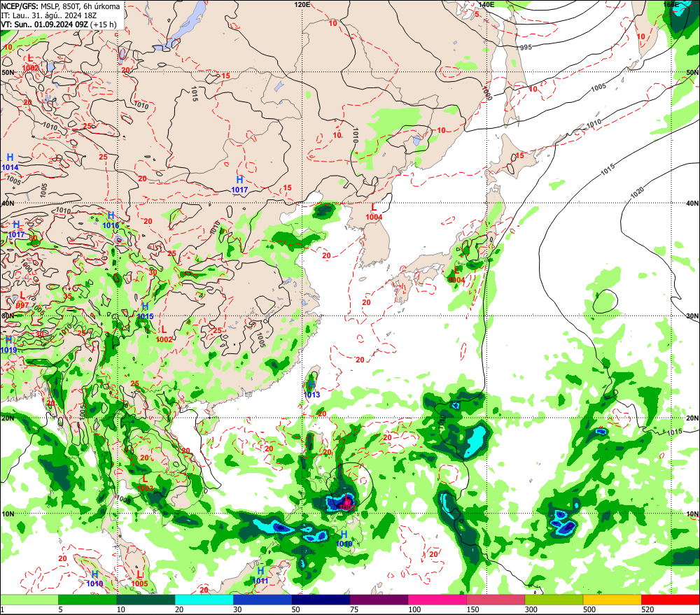Viewport: 700px width, 615px height.
Task: Click the cyan 20–30 mm legend swatch
Action: pos(204,600)
